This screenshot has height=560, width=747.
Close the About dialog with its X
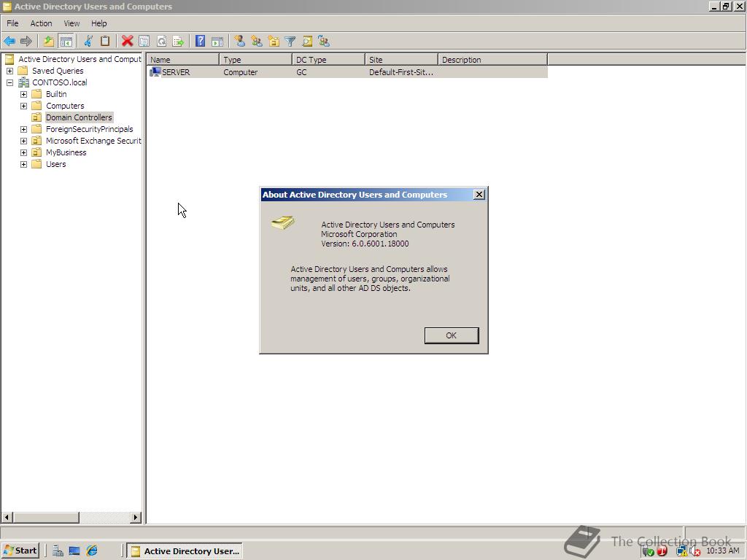[479, 194]
